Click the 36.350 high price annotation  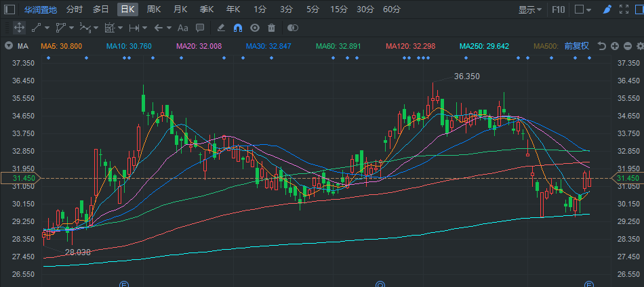tap(466, 76)
